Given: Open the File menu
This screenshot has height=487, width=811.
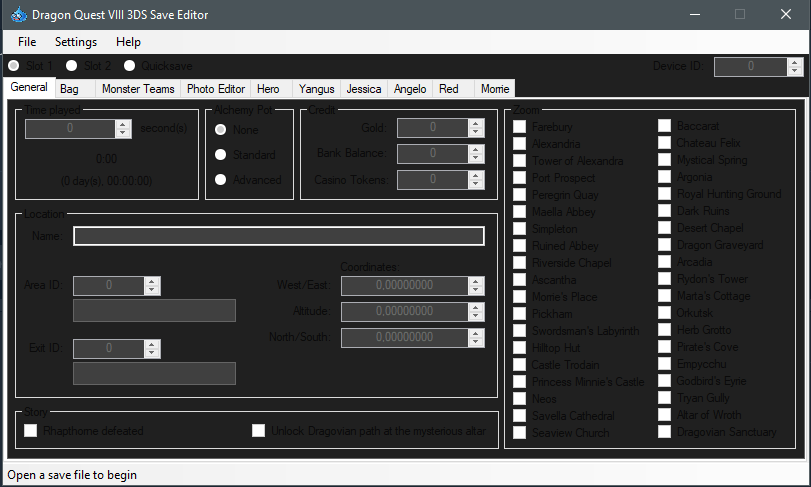Looking at the screenshot, I should pyautogui.click(x=27, y=42).
